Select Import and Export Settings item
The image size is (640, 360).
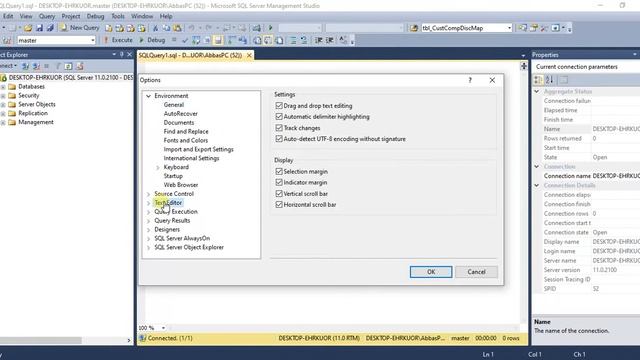198,149
